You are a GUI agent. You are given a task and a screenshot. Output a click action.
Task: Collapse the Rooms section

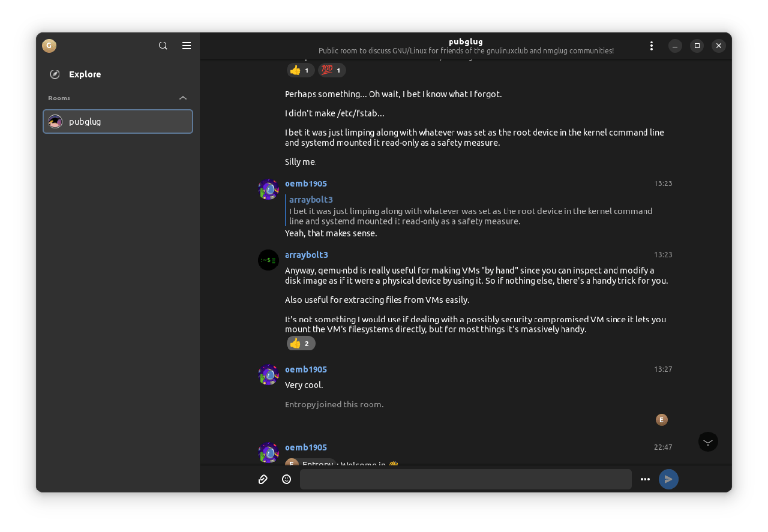pyautogui.click(x=183, y=98)
